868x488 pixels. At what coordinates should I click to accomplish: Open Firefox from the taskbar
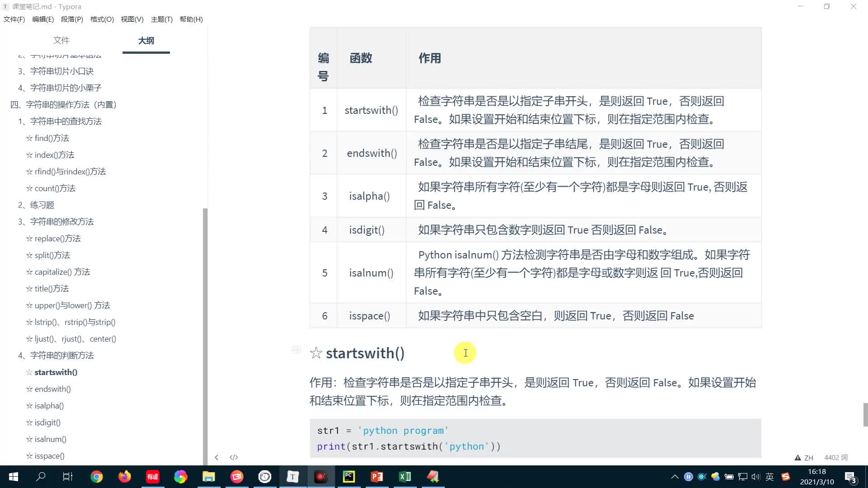pyautogui.click(x=124, y=477)
